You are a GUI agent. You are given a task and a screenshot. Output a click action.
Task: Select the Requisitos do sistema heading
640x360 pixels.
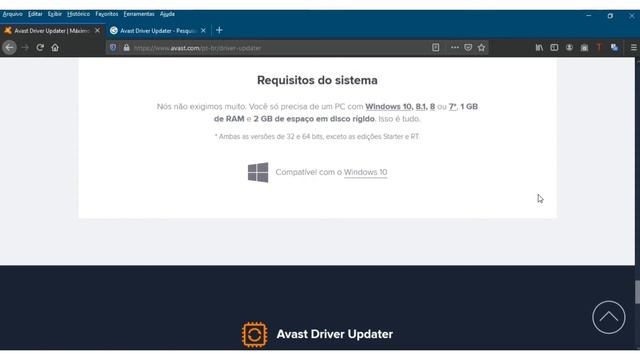click(x=317, y=80)
